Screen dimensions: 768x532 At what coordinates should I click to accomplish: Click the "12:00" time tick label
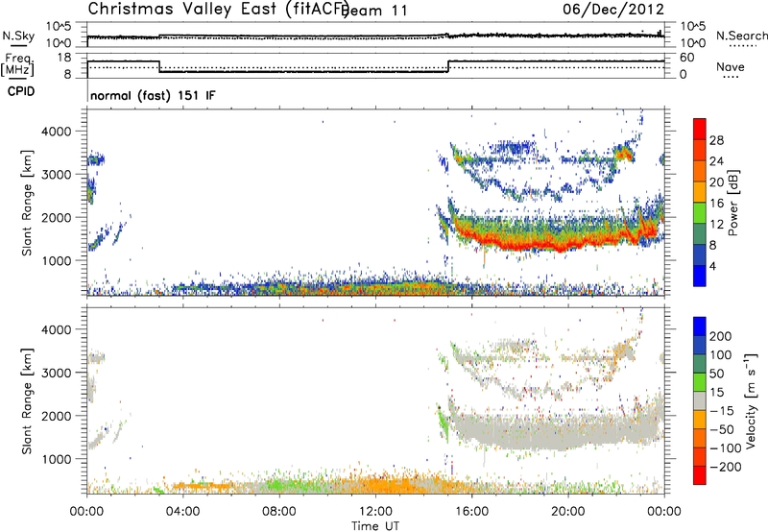coord(375,511)
